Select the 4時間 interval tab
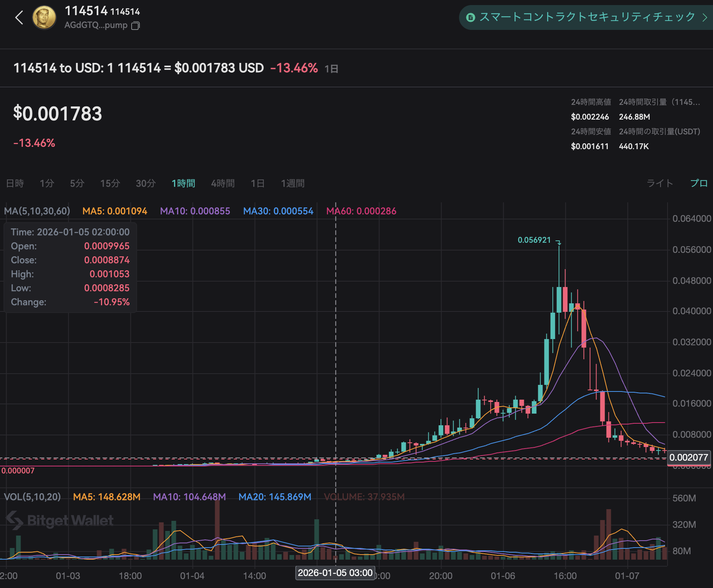The width and height of the screenshot is (713, 588). click(223, 183)
